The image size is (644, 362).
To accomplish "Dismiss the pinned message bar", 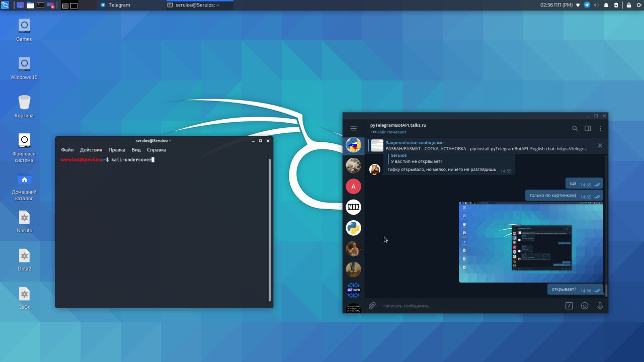I will [600, 145].
